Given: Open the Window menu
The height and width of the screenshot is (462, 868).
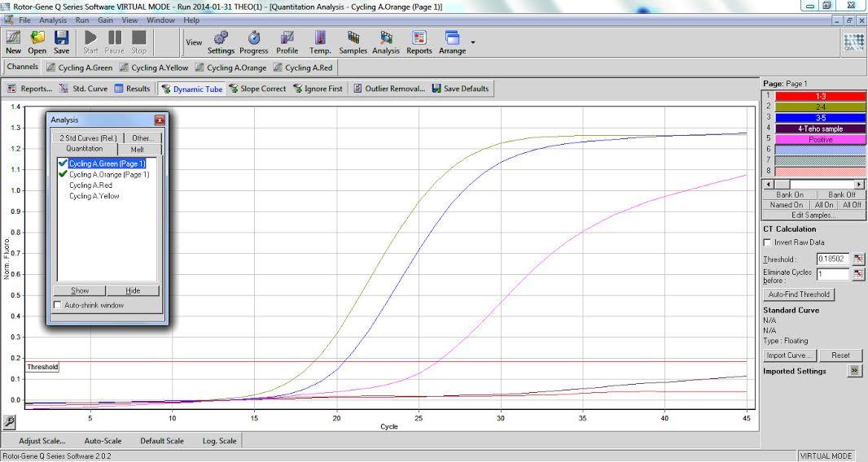Looking at the screenshot, I should (x=160, y=20).
